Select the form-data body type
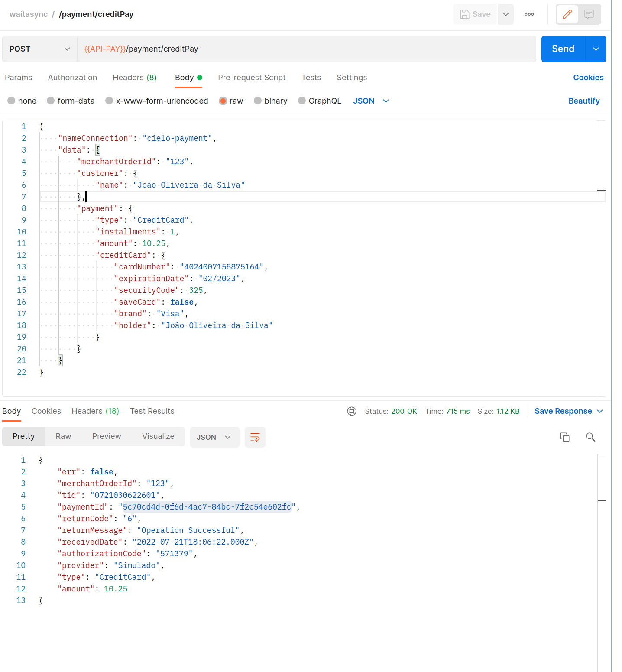This screenshot has width=622, height=672. tap(71, 101)
